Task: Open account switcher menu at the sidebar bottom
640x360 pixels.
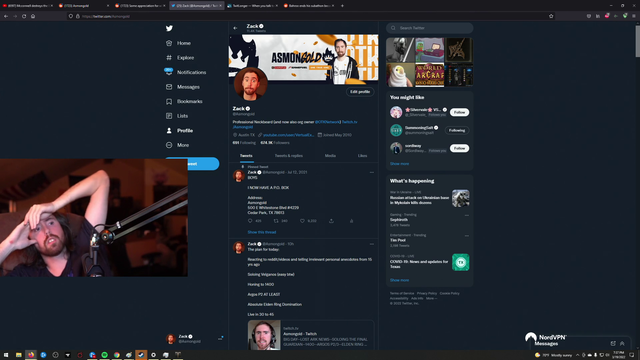Action: (x=195, y=339)
